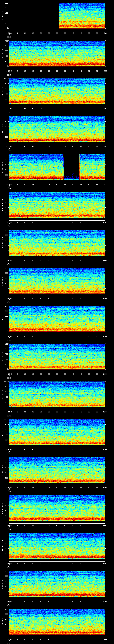Open the spectrogram panel starting at 20:06:00

coord(57,91)
